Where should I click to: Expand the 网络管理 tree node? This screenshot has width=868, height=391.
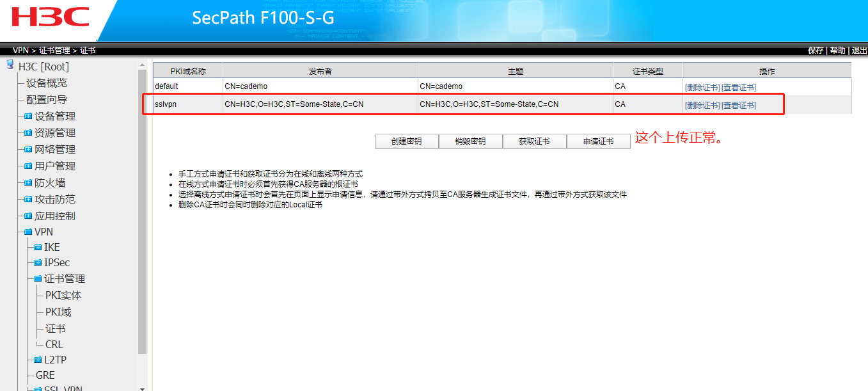[28, 150]
